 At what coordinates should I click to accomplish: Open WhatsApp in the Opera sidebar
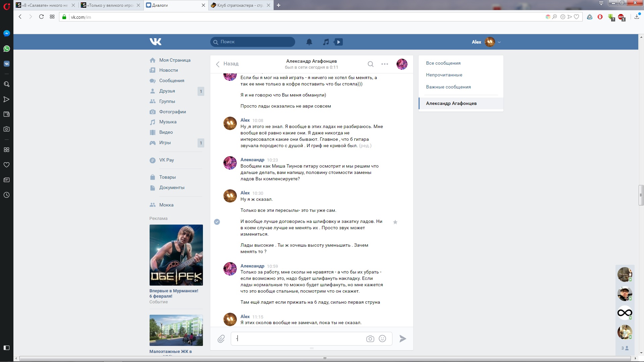6,49
